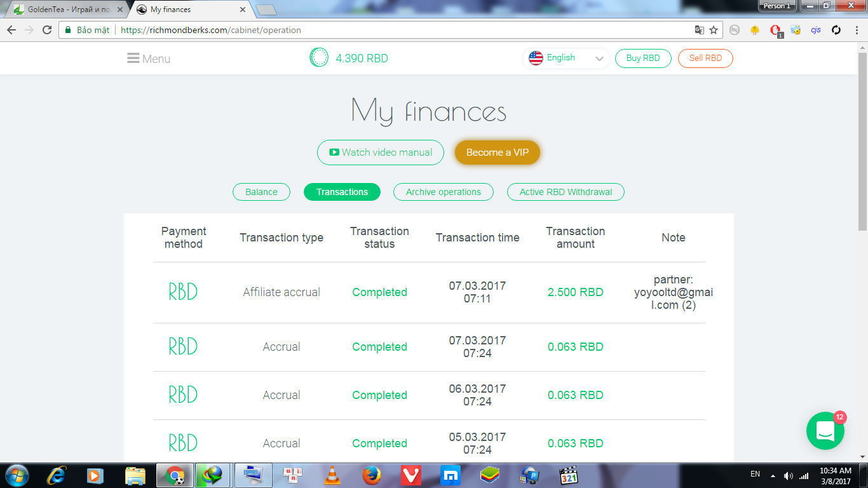
Task: Show hidden system tray icons
Action: 773,475
